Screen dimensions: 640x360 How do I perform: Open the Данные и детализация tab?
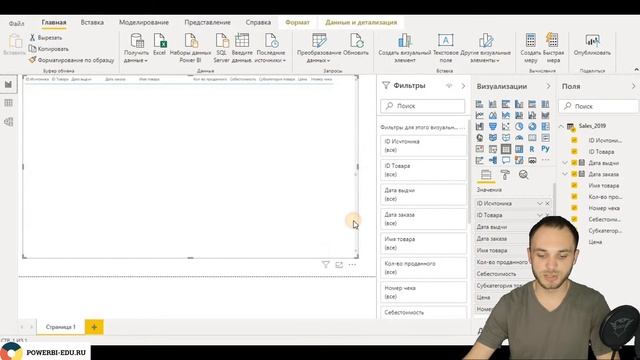[x=361, y=22]
